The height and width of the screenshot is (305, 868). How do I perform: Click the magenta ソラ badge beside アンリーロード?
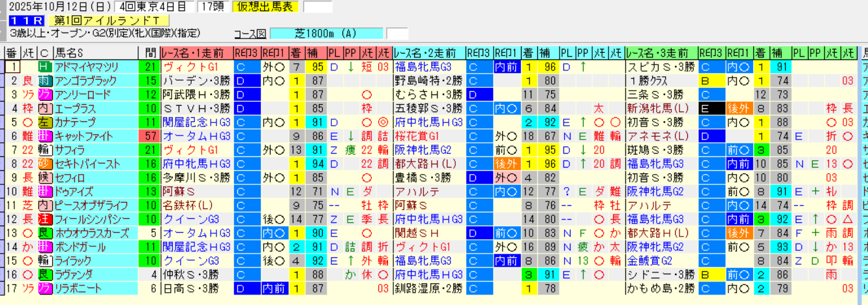coord(45,94)
